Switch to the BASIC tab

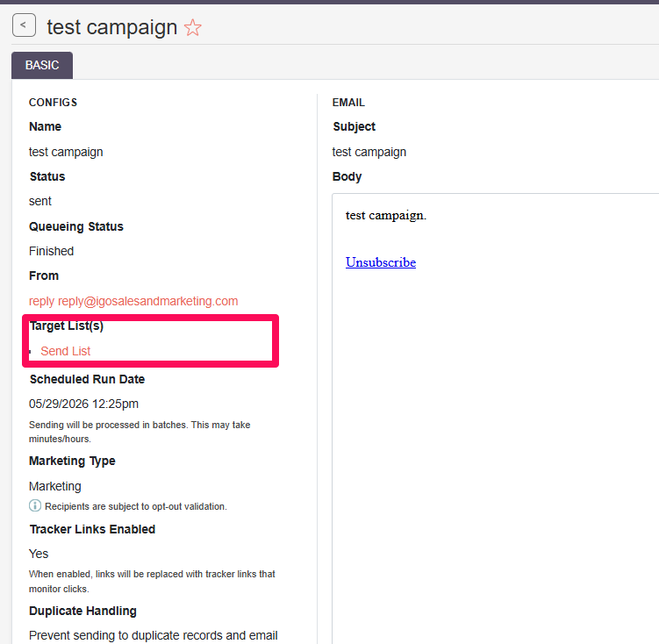coord(42,65)
